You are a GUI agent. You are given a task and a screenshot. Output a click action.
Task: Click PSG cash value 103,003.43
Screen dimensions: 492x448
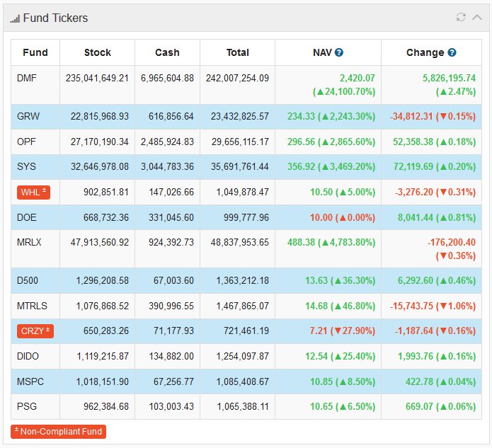click(x=171, y=407)
